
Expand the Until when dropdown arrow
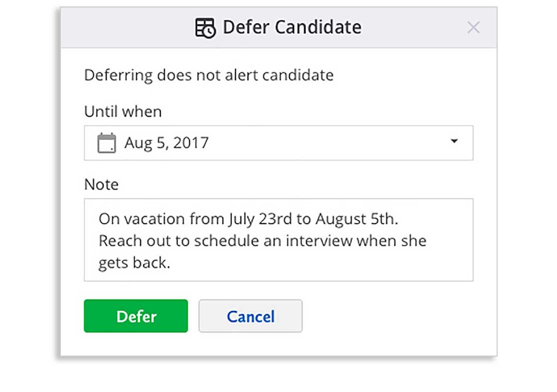click(x=454, y=142)
